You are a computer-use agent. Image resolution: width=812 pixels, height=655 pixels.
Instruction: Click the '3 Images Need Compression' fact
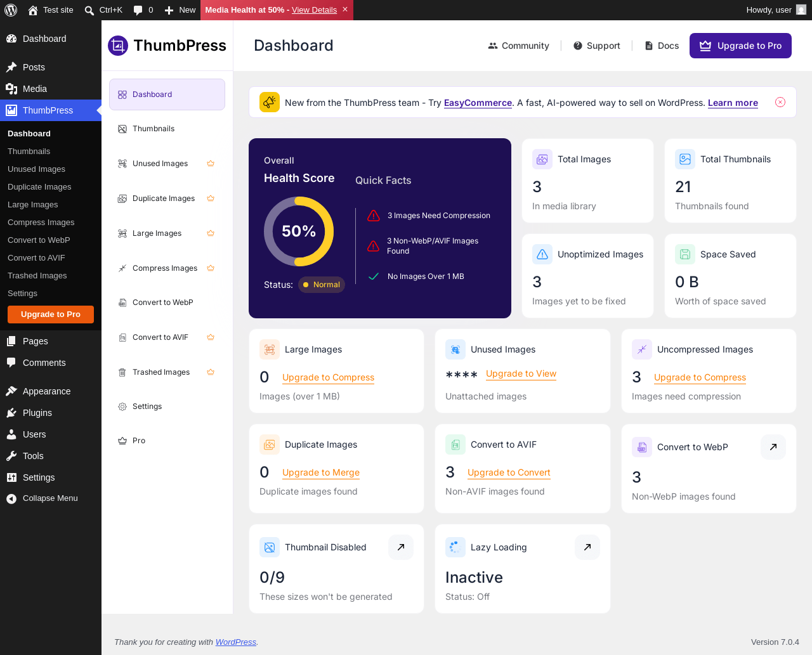[429, 216]
